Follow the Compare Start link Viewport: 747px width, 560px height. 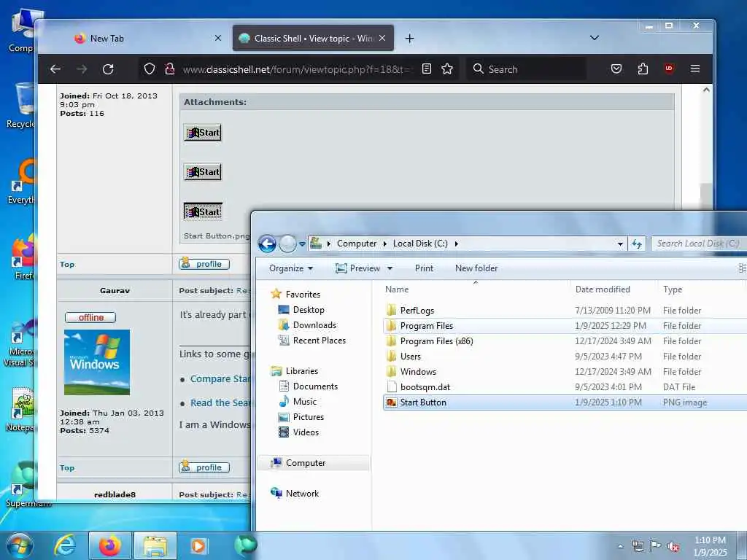[220, 379]
